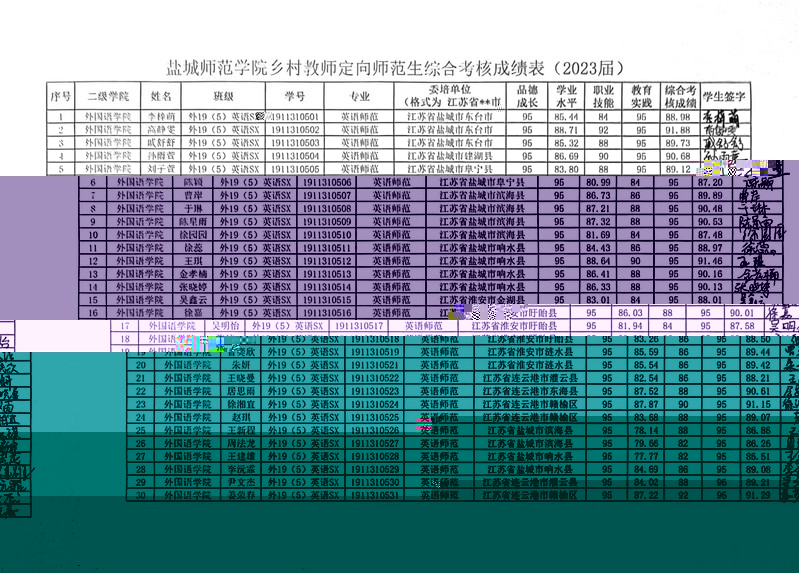This screenshot has width=799, height=573.
Task: Click student number 1911310512
Action: click(x=327, y=261)
